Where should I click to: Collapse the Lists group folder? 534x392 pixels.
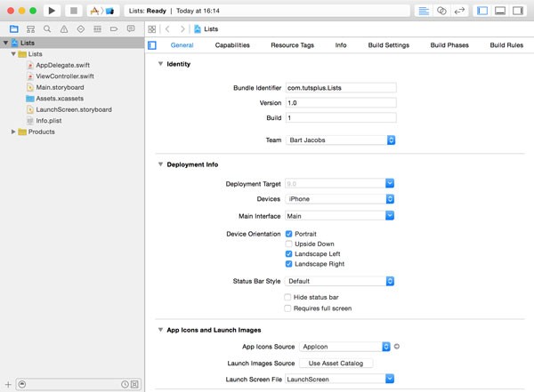pyautogui.click(x=13, y=53)
